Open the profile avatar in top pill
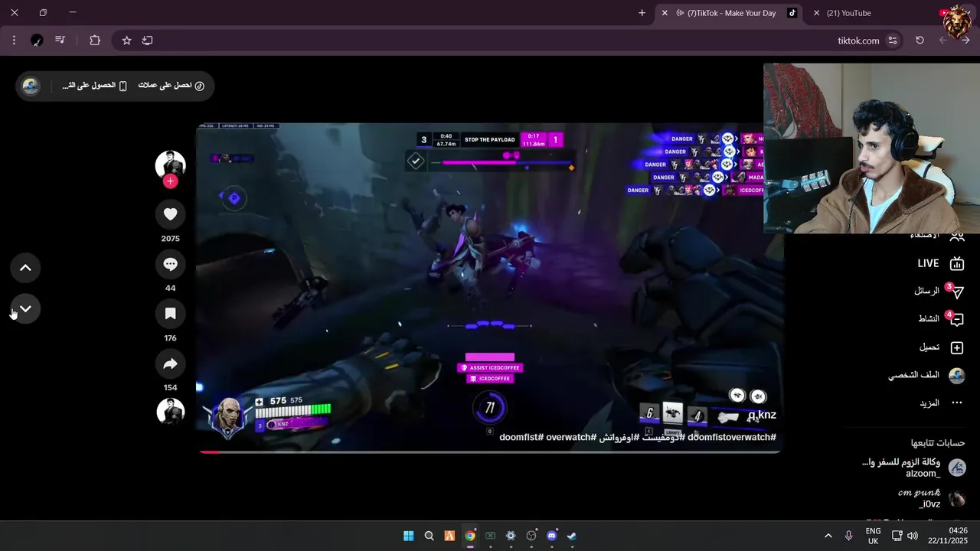Screen dimensions: 980x551 (x=31, y=86)
